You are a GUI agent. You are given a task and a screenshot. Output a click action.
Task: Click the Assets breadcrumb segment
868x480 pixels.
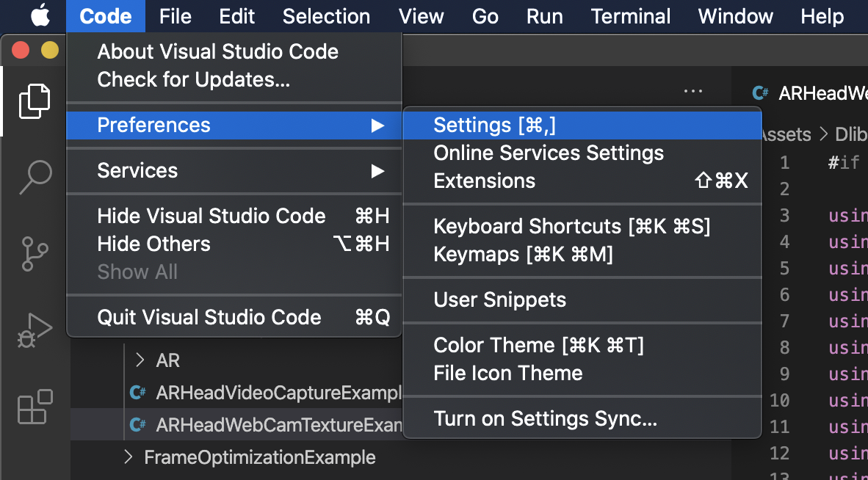(x=785, y=134)
